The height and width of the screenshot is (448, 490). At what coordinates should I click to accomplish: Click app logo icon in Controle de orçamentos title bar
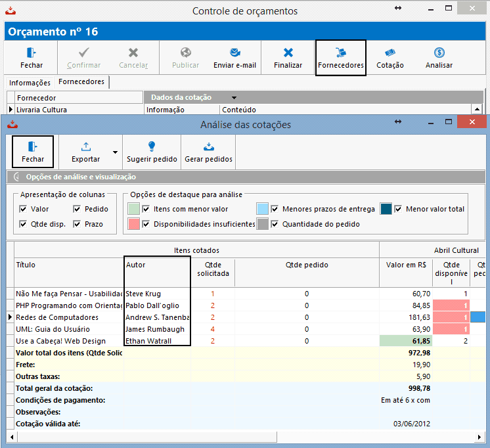point(11,11)
